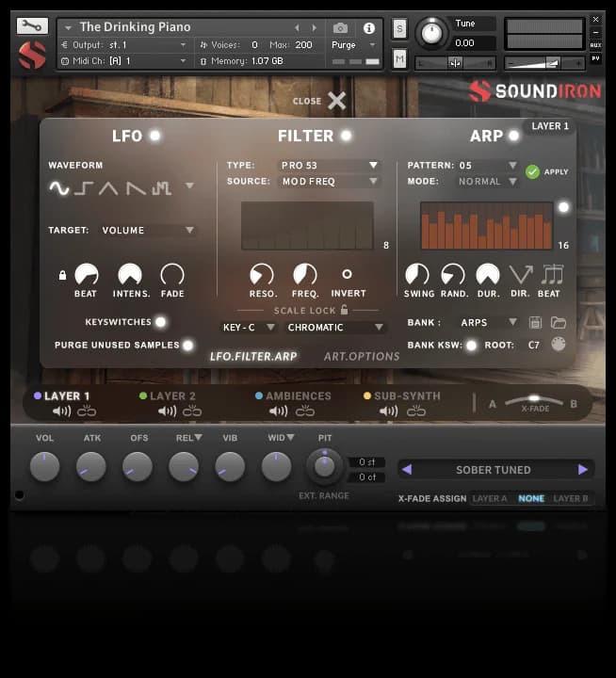Select the square waveform icon
616x678 pixels.
coord(84,188)
